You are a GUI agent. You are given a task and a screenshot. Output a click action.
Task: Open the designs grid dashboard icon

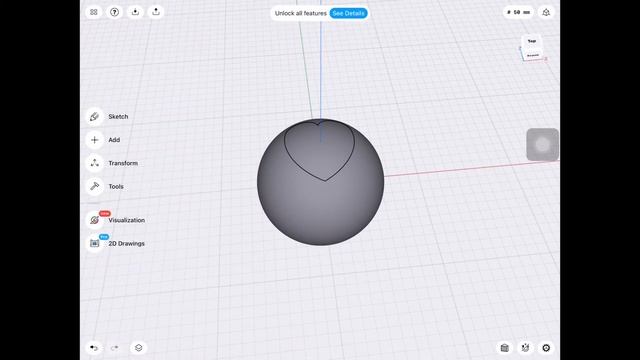point(93,12)
